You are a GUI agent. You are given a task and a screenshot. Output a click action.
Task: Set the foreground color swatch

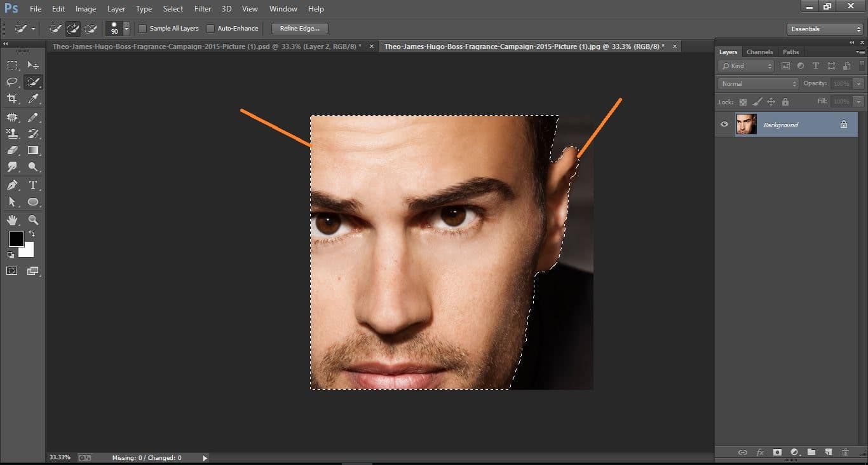tap(15, 240)
